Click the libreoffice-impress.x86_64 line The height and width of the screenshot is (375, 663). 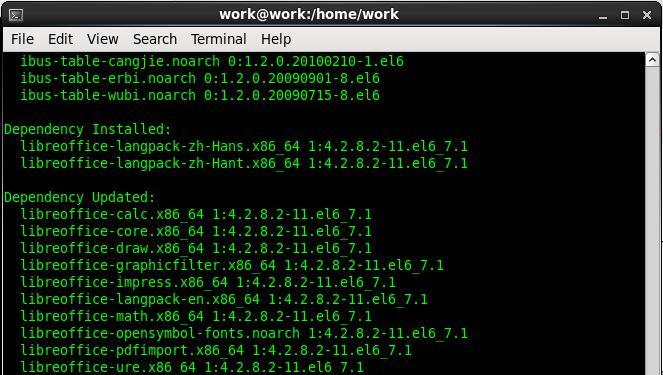(208, 282)
